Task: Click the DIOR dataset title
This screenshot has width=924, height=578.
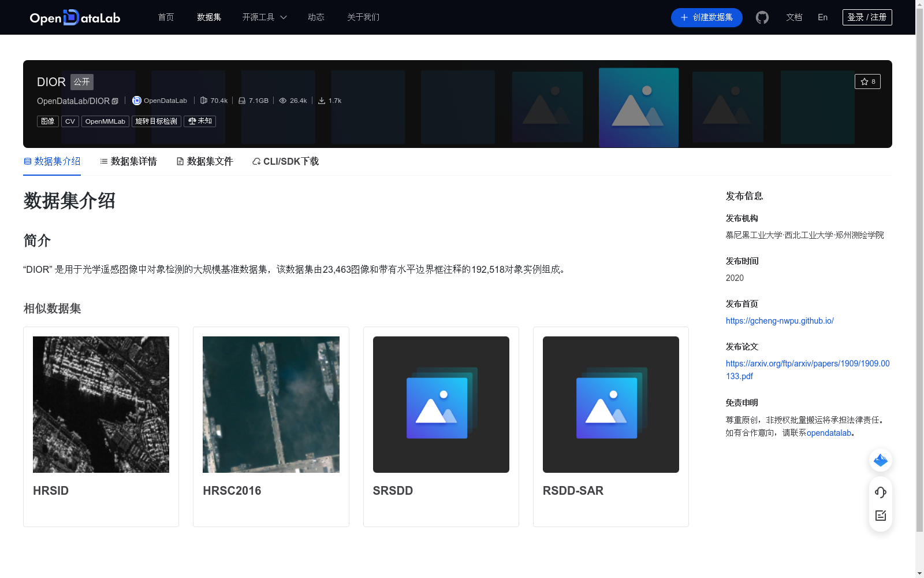Action: 51,82
